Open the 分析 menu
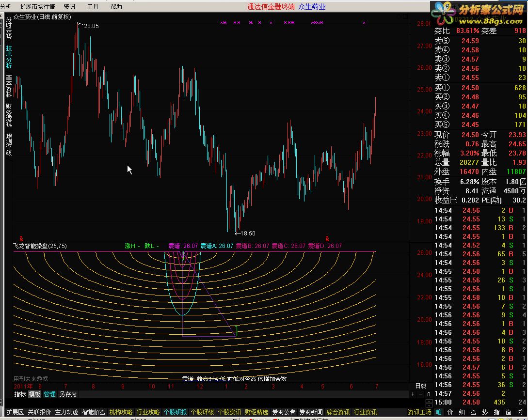Viewport: 528px width, 420px height. point(5,6)
